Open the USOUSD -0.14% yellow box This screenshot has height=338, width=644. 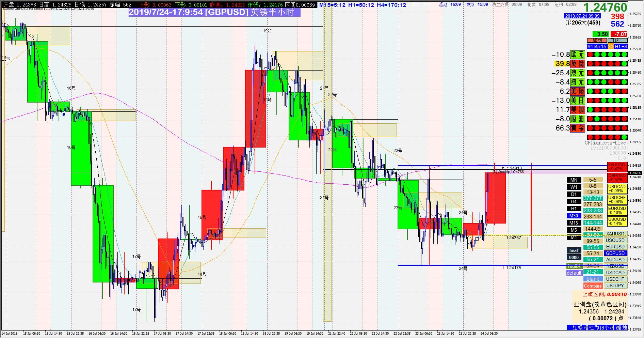click(x=617, y=221)
